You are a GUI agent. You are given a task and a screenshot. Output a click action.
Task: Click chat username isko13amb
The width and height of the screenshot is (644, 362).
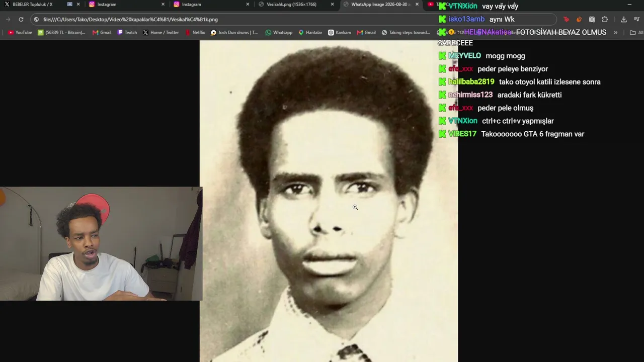(466, 19)
